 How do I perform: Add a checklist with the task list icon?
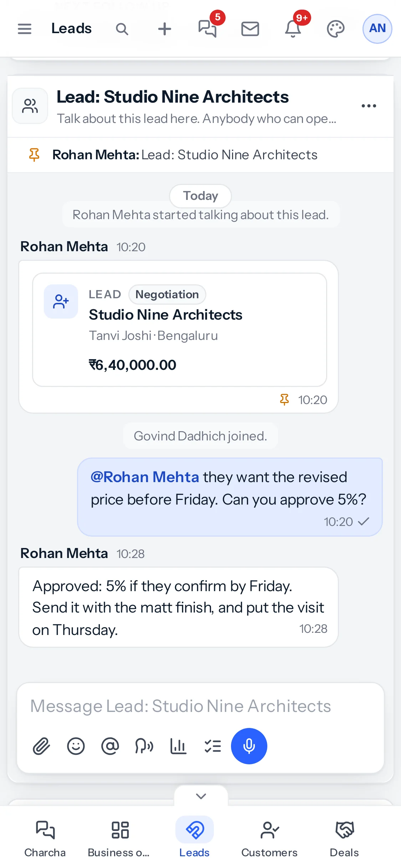click(213, 746)
